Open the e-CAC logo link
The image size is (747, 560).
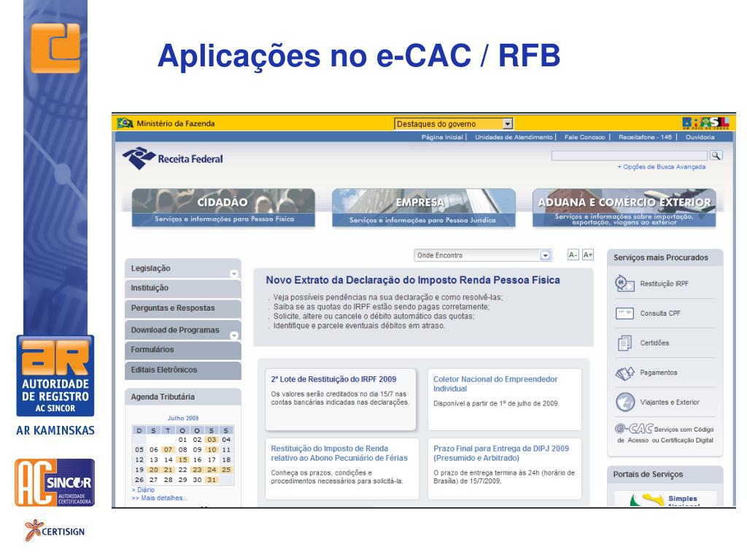click(634, 429)
